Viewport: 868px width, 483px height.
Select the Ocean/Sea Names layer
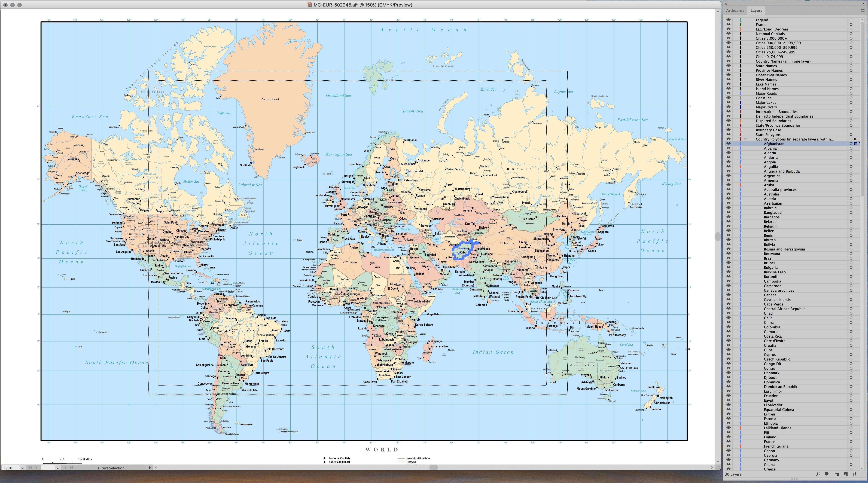(792, 75)
